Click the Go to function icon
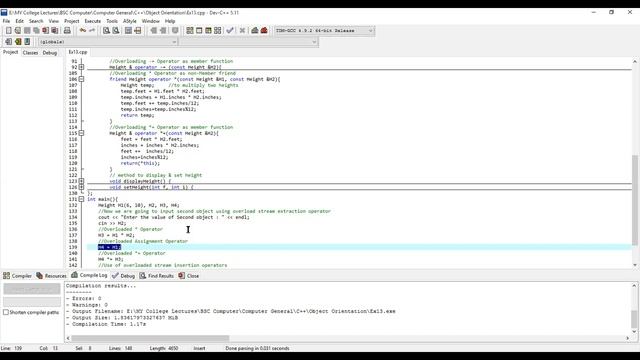The height and width of the screenshot is (360, 640). point(128,31)
